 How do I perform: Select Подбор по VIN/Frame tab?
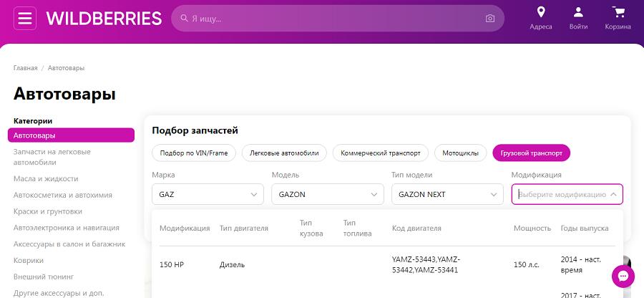coord(192,153)
